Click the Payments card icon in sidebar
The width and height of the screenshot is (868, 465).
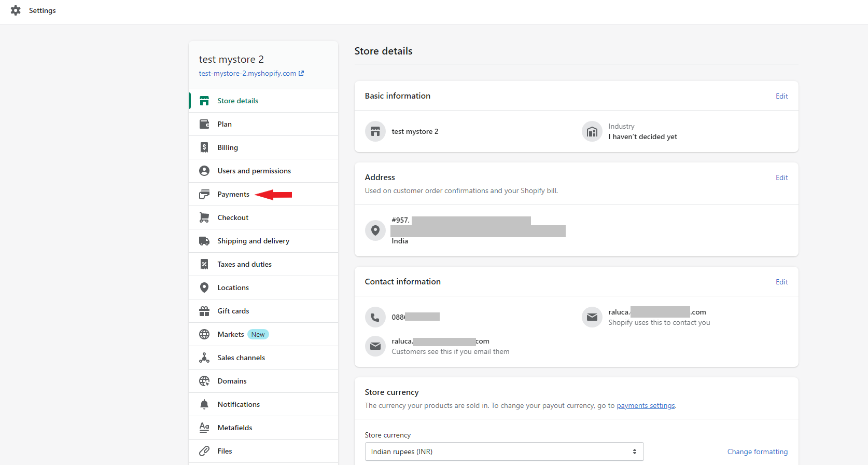(204, 194)
